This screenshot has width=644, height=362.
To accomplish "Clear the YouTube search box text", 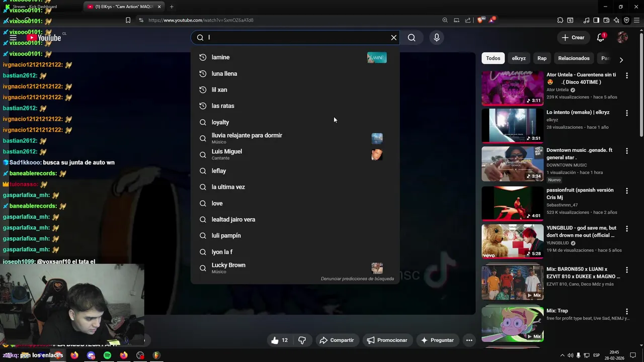I will [x=394, y=38].
